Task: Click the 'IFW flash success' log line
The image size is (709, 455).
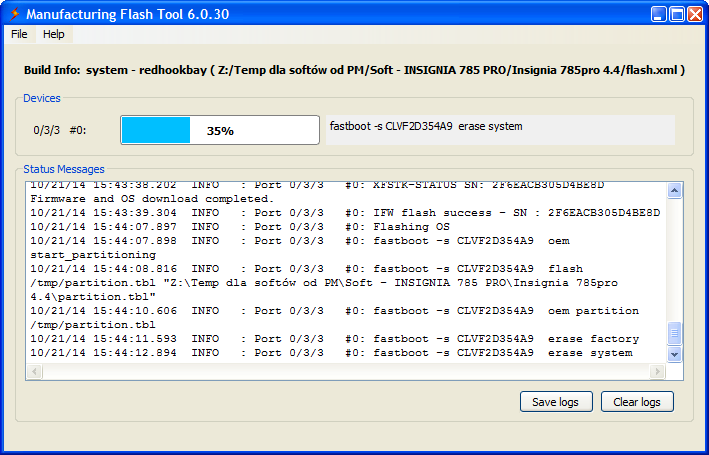Action: (x=345, y=213)
